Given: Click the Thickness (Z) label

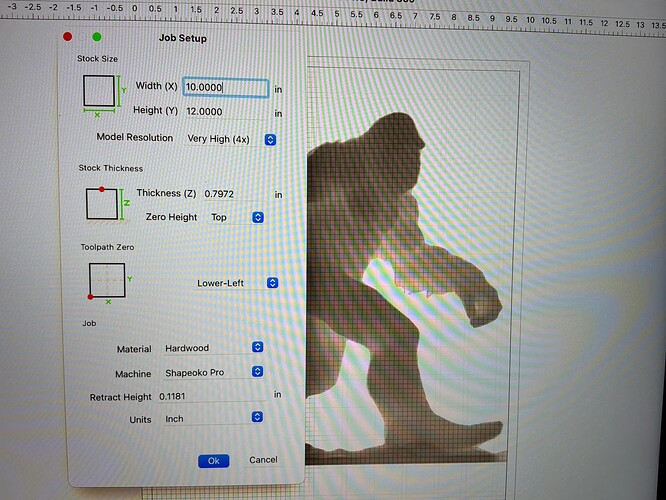Looking at the screenshot, I should [x=166, y=193].
